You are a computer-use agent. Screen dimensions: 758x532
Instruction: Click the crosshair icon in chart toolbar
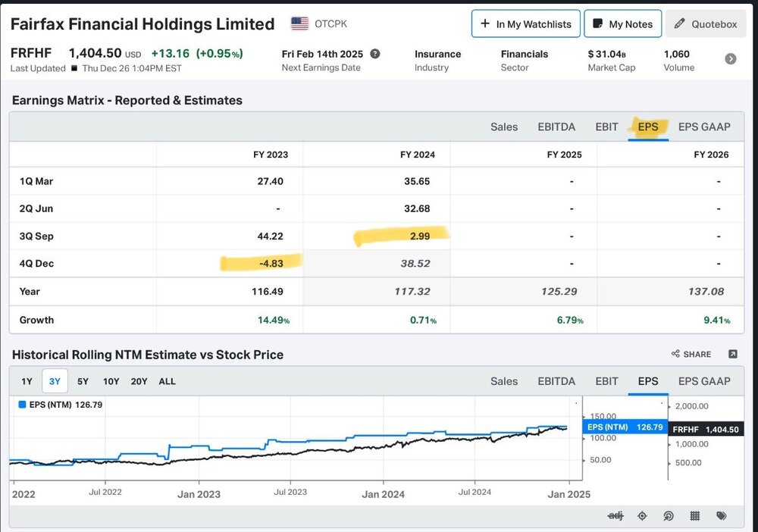pos(642,516)
